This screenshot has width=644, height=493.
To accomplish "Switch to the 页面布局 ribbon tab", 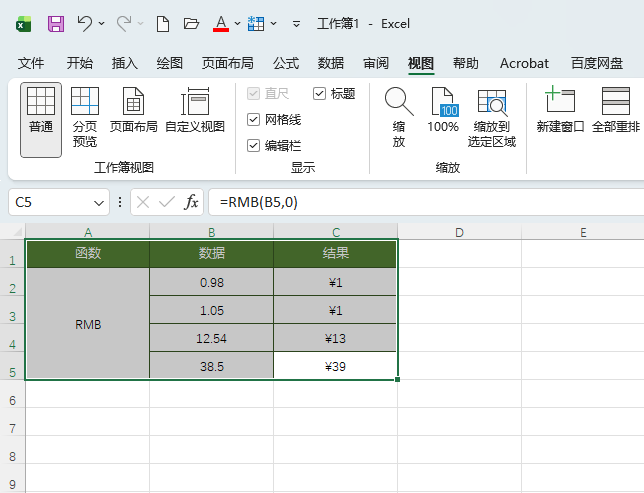I will 228,63.
